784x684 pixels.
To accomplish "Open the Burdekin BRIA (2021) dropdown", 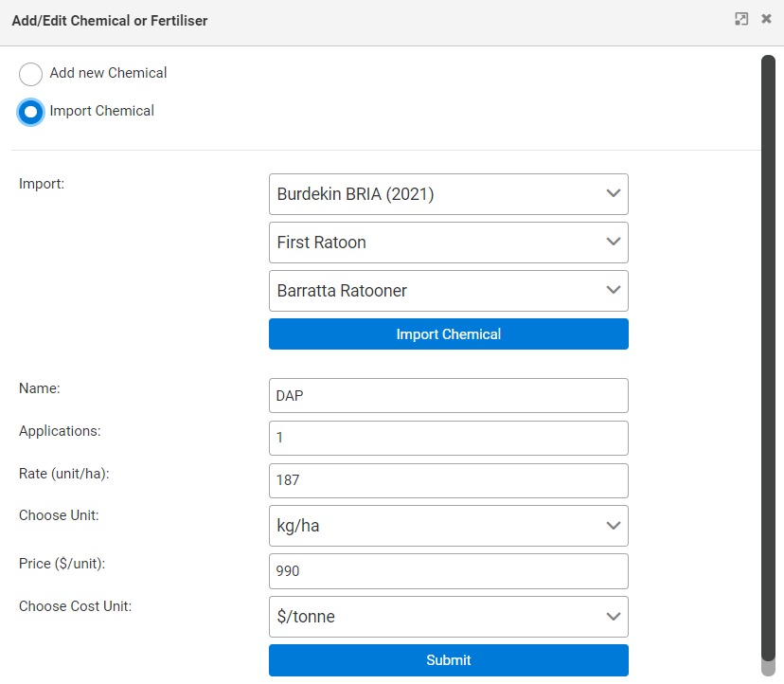I will tap(448, 194).
